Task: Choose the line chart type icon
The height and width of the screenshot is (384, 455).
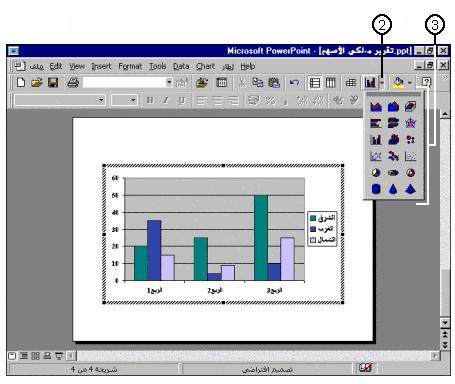Action: (376, 156)
